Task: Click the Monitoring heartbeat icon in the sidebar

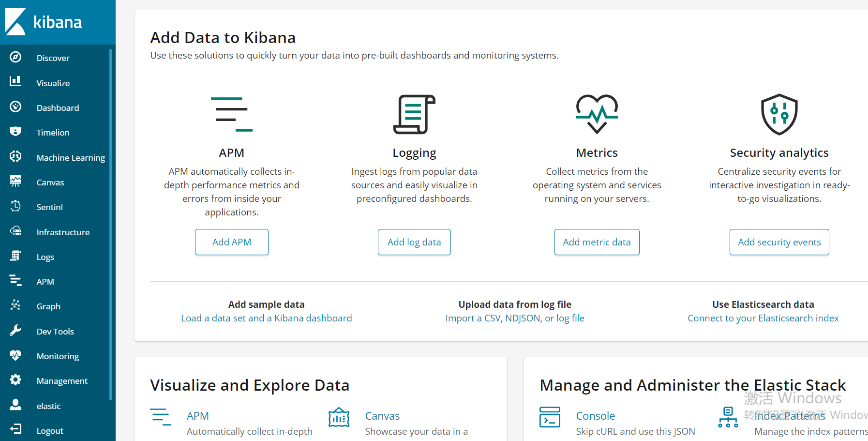Action: (15, 355)
